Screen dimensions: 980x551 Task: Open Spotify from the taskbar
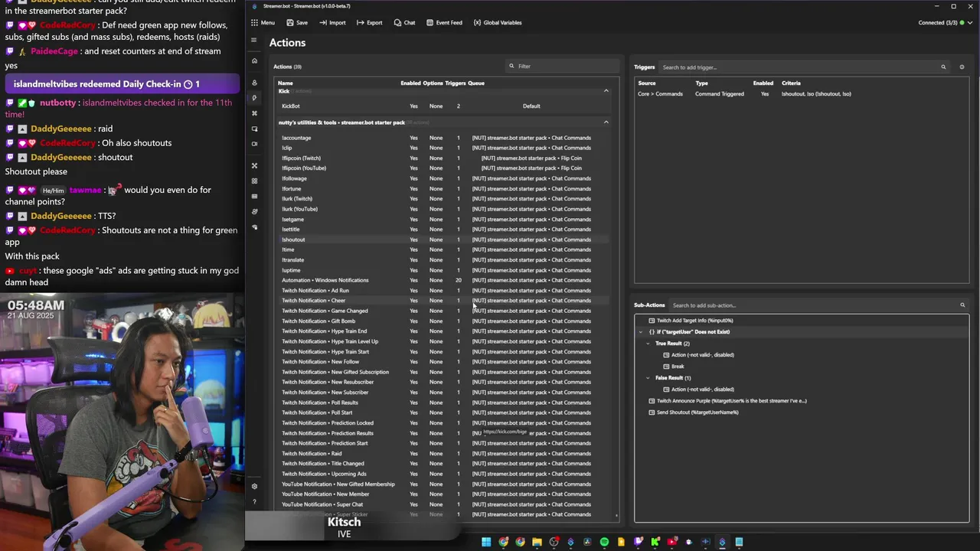coord(604,542)
